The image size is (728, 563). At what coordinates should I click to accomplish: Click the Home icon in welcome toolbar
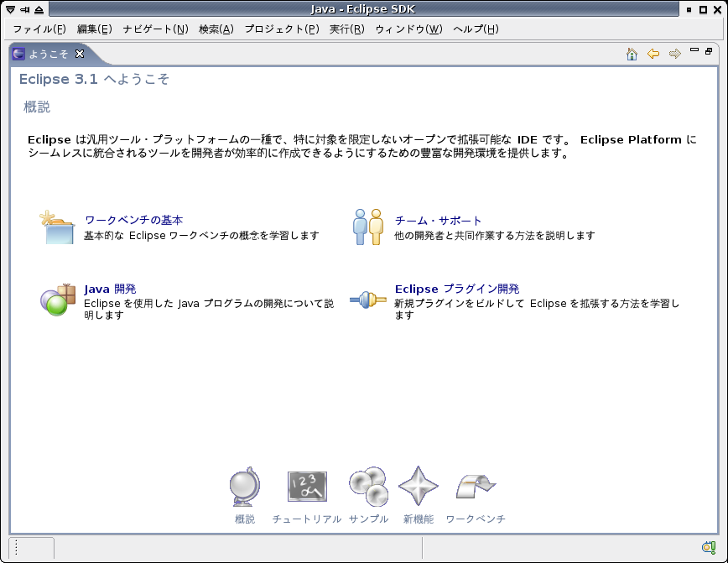tap(632, 54)
